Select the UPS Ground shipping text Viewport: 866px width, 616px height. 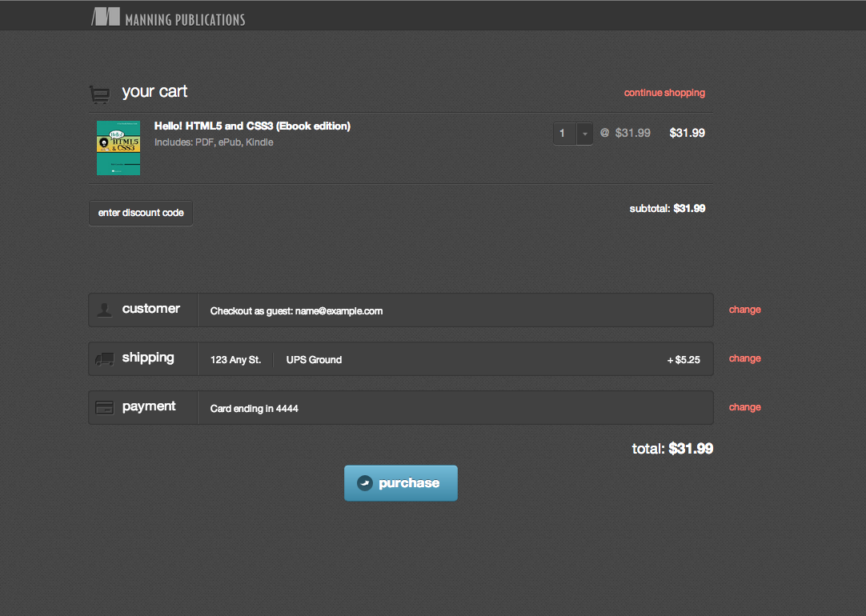[x=314, y=360]
